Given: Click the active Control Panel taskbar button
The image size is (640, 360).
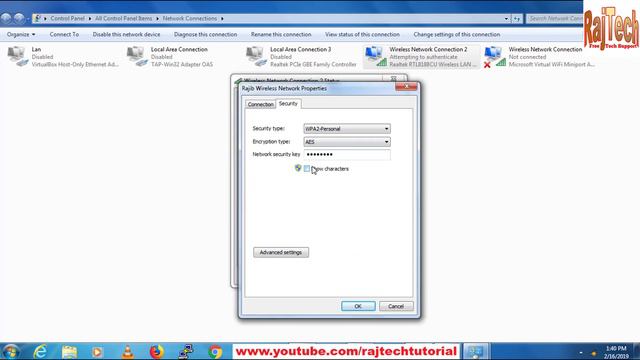Looking at the screenshot, I should (476, 351).
